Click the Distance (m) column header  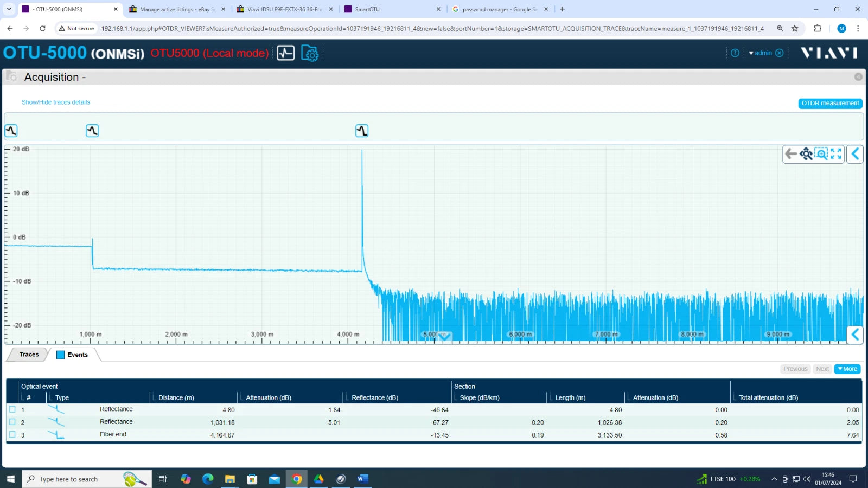[x=176, y=397]
